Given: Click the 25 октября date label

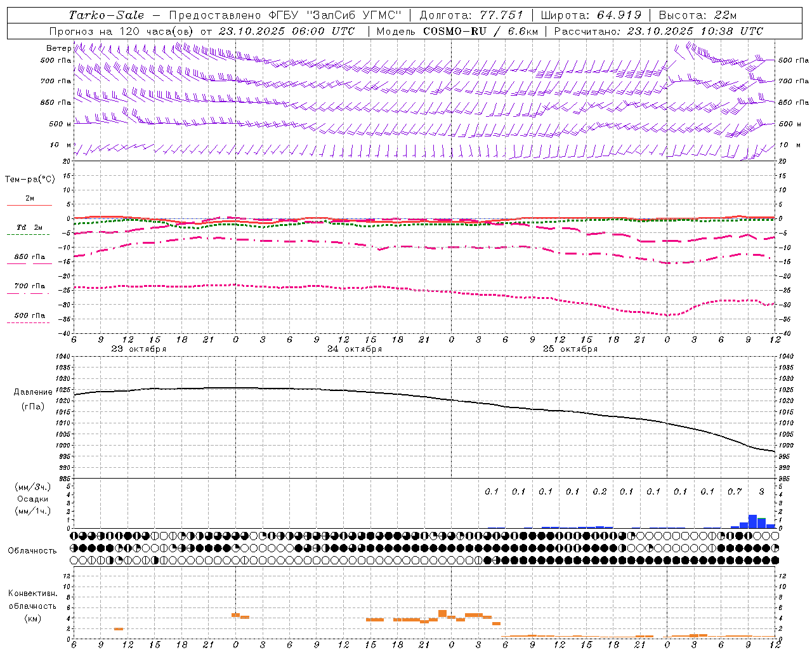Looking at the screenshot, I should click(x=570, y=349).
